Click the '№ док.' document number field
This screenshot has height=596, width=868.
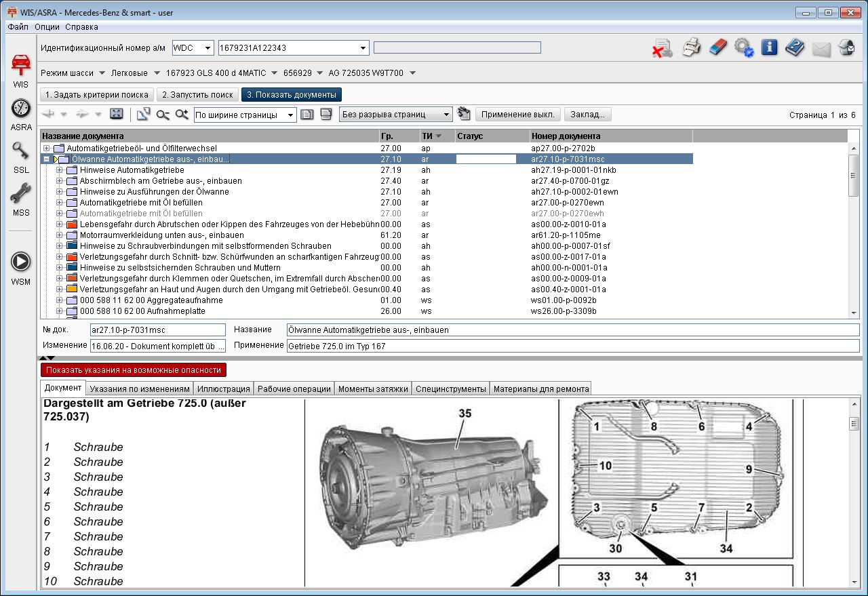157,330
